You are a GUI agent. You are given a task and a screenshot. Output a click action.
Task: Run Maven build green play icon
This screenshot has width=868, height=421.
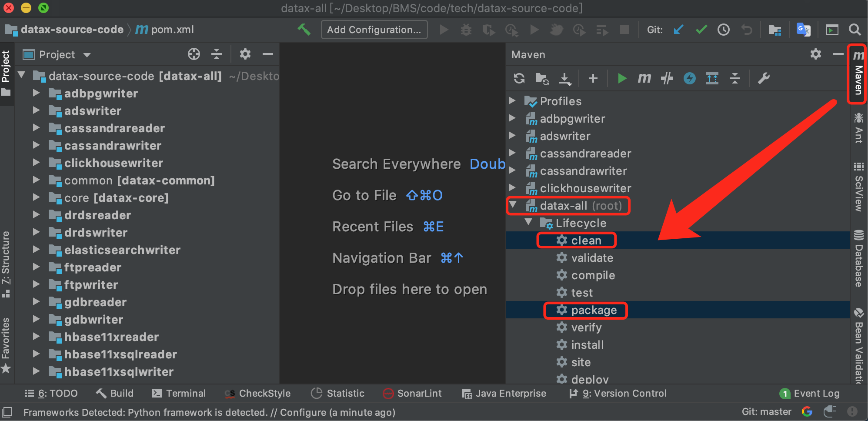pyautogui.click(x=622, y=78)
